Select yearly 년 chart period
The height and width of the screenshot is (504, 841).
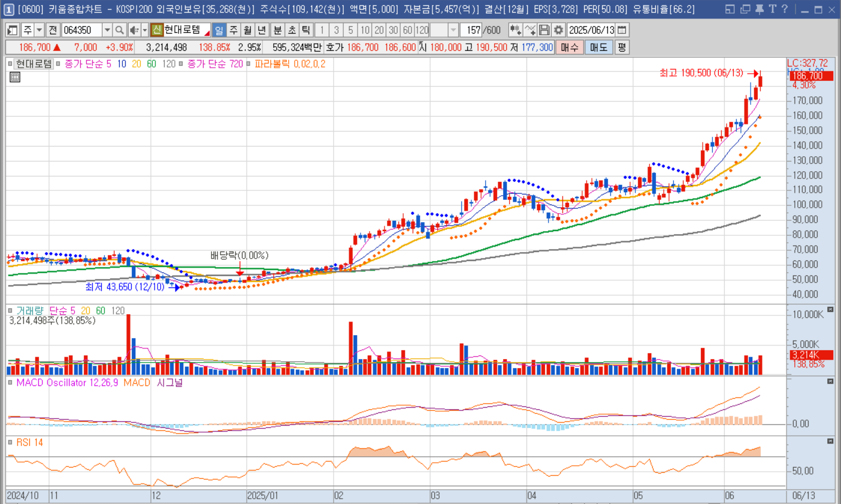point(262,30)
